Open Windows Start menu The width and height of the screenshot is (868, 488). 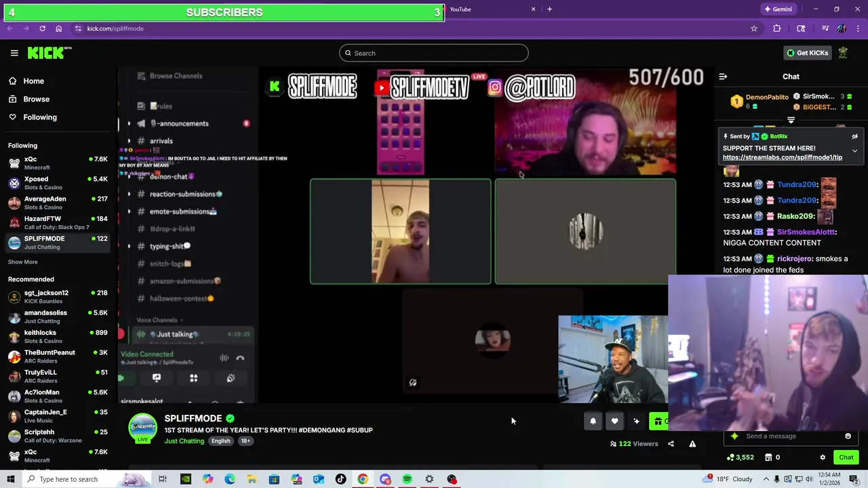(x=10, y=479)
